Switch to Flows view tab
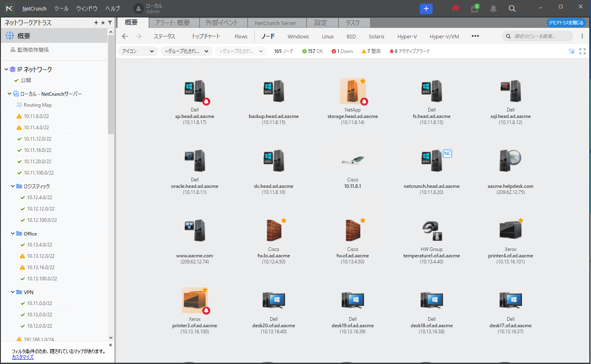 pyautogui.click(x=241, y=36)
